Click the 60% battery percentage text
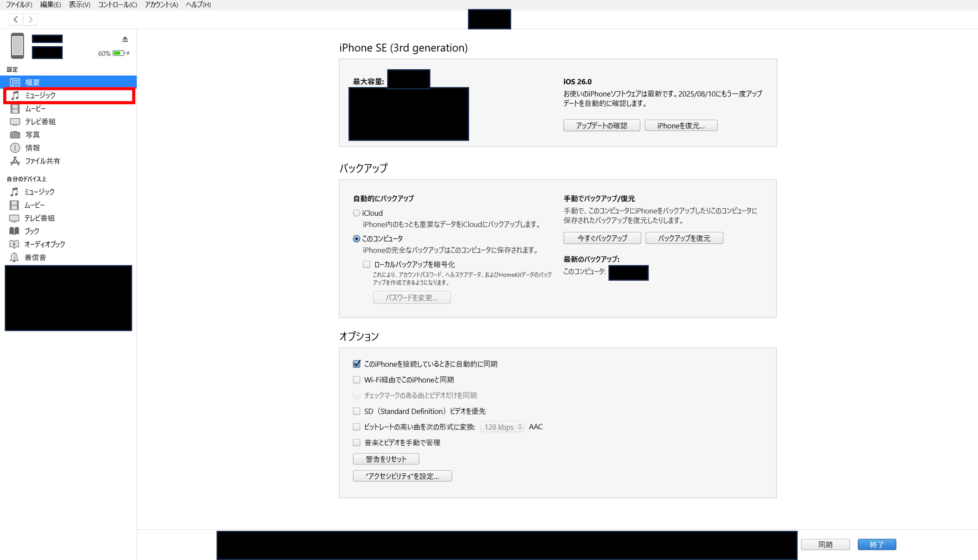Screen dimensions: 978x560 coord(104,53)
